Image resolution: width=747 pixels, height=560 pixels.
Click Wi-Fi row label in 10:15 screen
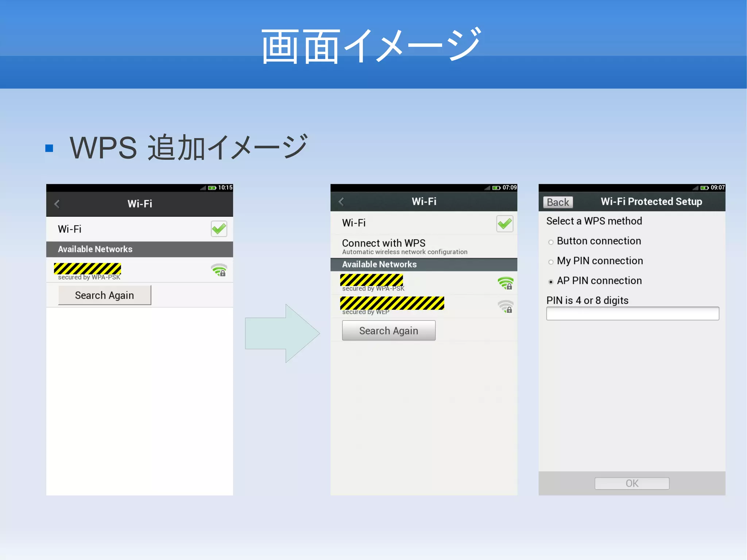pyautogui.click(x=70, y=229)
